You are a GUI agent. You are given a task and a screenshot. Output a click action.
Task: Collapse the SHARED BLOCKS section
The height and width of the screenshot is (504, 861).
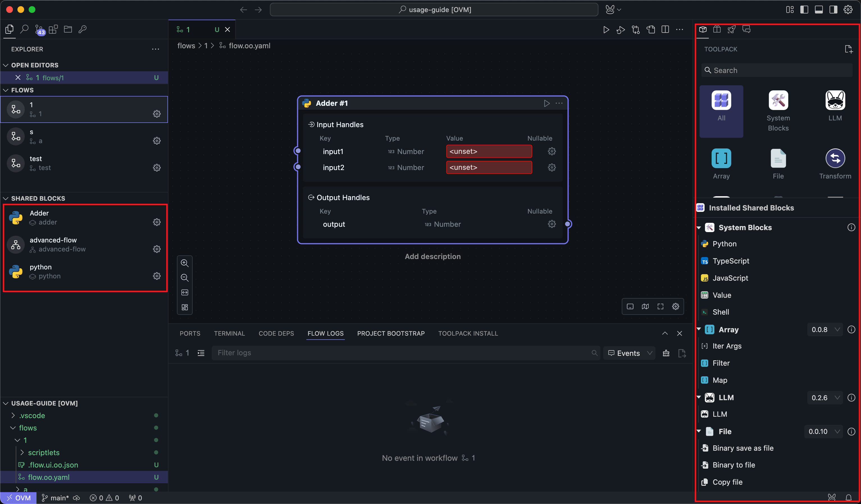click(6, 198)
